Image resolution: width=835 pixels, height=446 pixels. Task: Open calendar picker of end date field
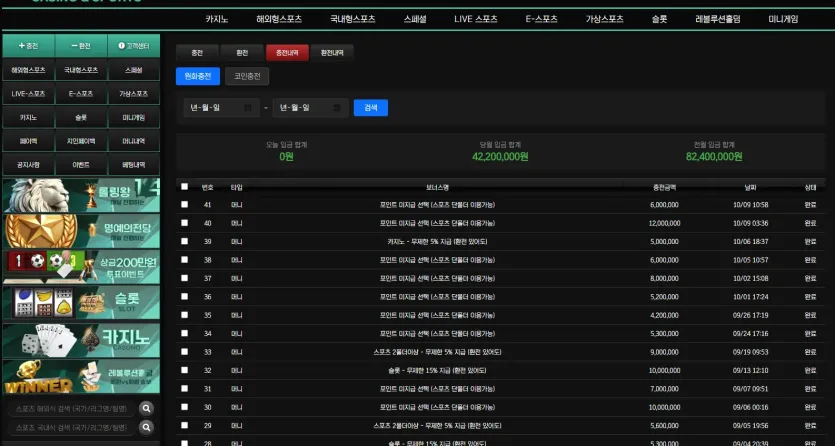pos(337,108)
